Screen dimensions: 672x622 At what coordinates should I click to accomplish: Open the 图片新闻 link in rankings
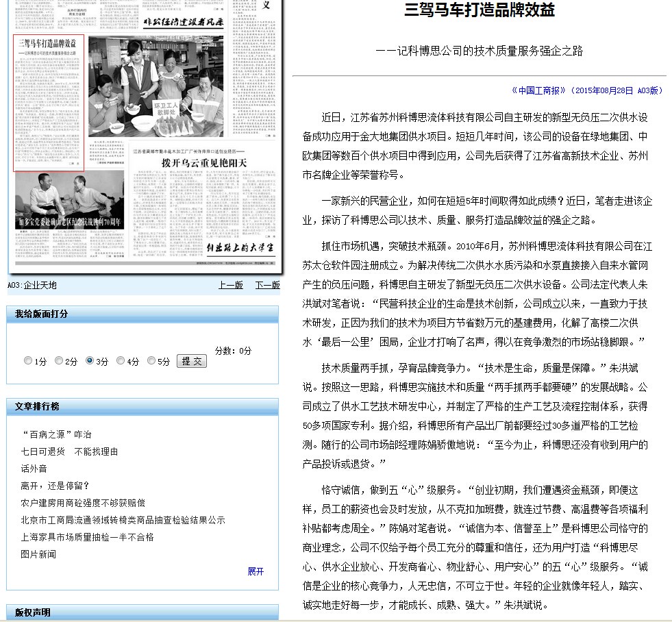point(38,554)
